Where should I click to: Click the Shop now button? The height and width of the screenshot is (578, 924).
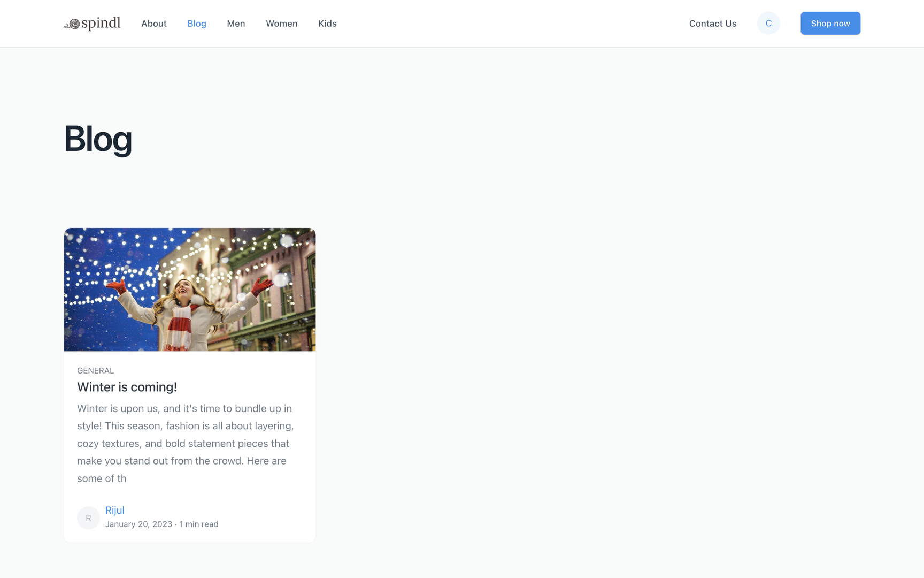point(830,23)
